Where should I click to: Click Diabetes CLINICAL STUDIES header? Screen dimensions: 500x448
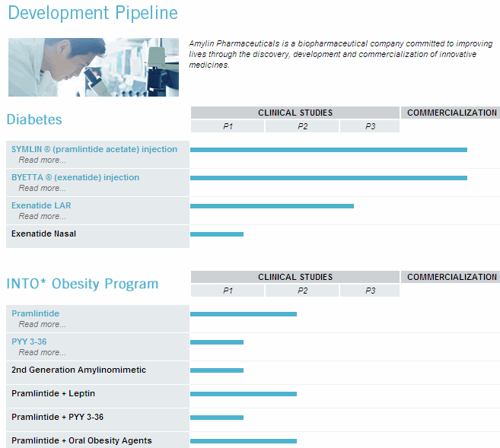coord(295,113)
